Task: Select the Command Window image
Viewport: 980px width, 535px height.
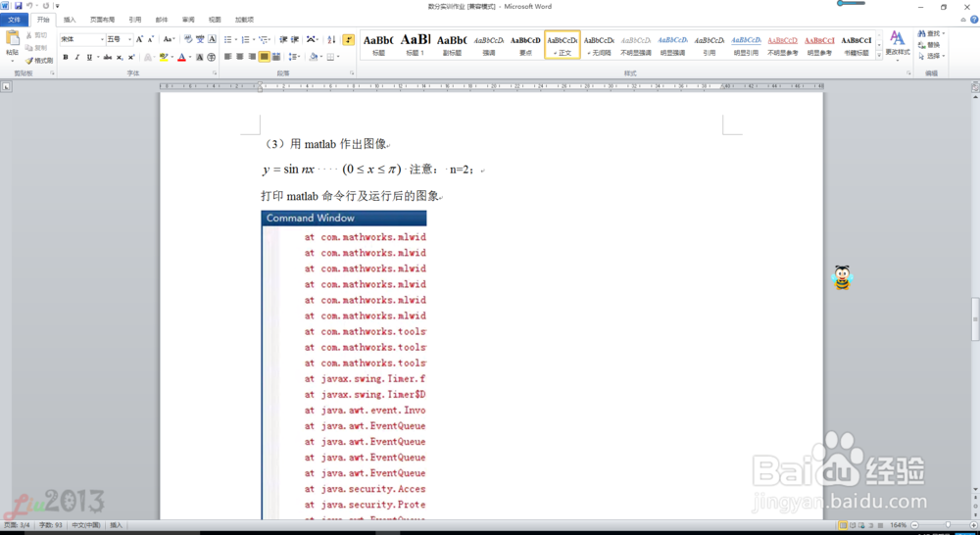Action: point(344,365)
